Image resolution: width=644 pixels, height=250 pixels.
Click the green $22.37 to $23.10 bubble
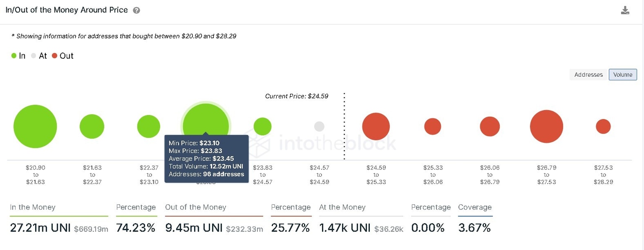(149, 126)
